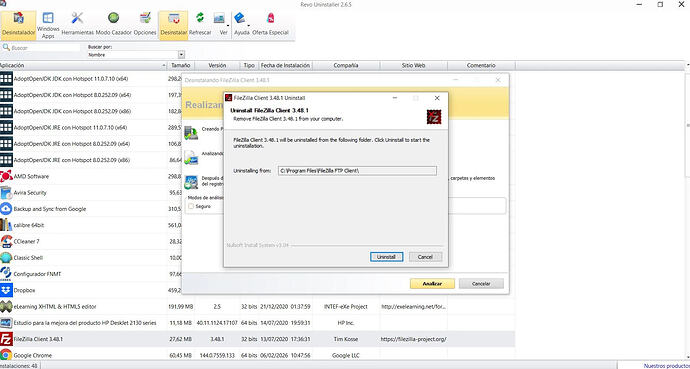Select the '144.0.7559.133' version cell
The width and height of the screenshot is (690, 369).
217,355
